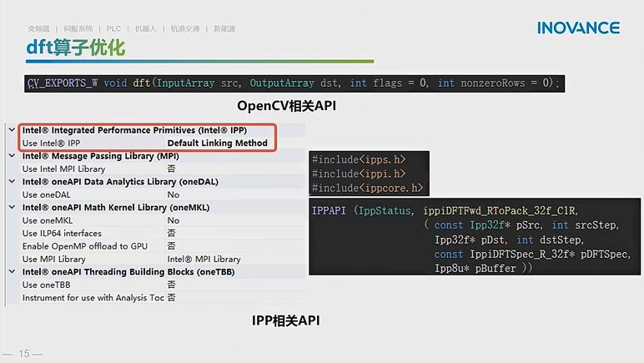This screenshot has width=644, height=363.
Task: Click 'ippiDFTFwd_RToPack_32f_C1R' function name
Action: 501,210
